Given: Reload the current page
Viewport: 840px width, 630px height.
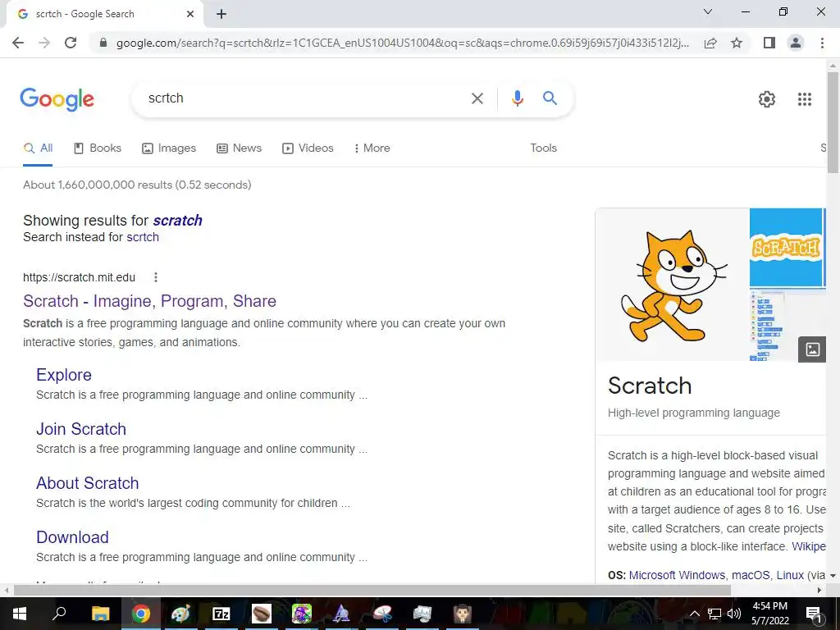Looking at the screenshot, I should 71,43.
